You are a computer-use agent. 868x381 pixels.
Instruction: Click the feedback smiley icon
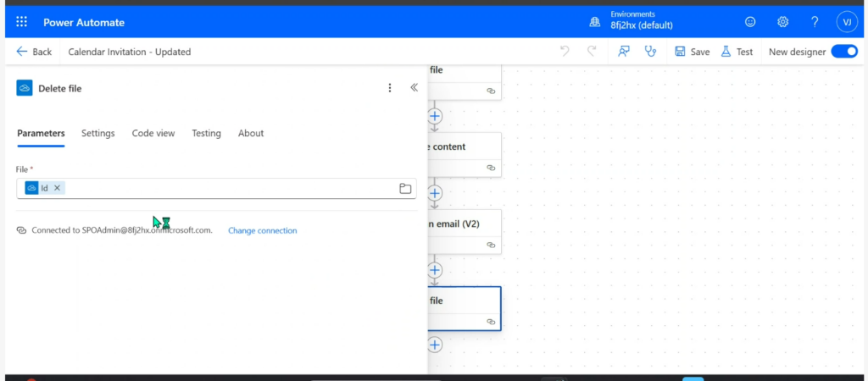pos(750,22)
